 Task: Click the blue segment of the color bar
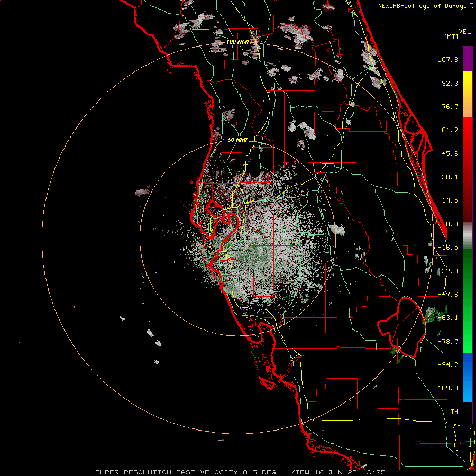467,377
